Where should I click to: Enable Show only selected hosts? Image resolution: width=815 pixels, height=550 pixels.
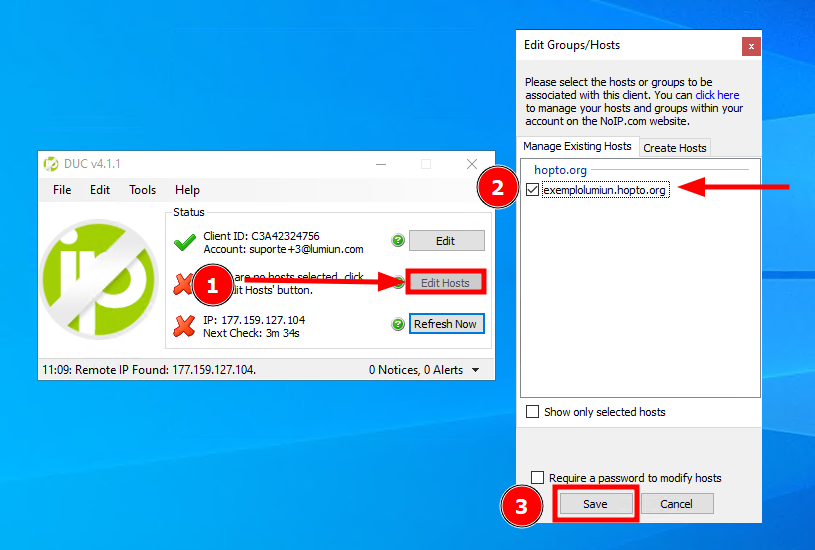(x=533, y=412)
